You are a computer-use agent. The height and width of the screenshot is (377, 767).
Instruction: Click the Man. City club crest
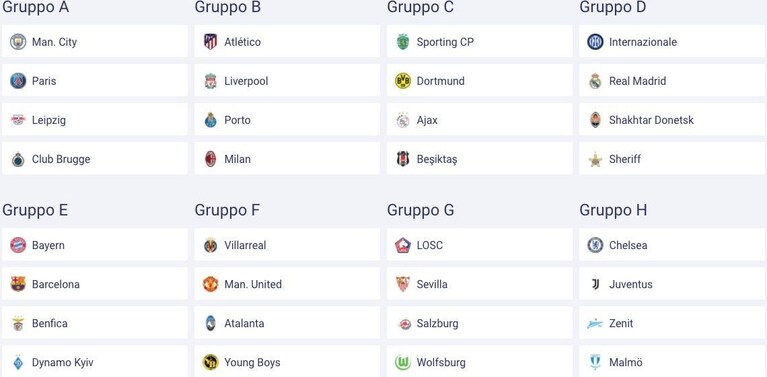point(18,42)
